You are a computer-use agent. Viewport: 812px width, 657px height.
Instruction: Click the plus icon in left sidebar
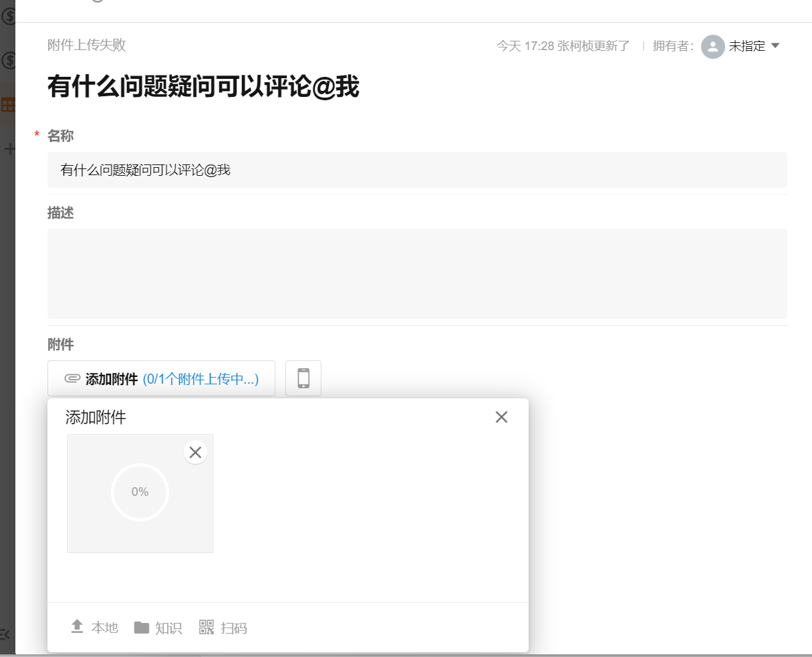[x=9, y=148]
